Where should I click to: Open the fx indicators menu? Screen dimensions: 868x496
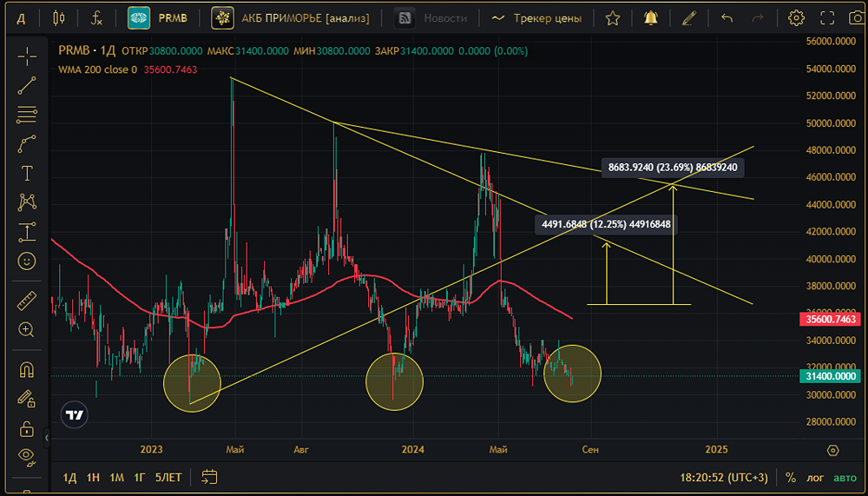point(97,18)
